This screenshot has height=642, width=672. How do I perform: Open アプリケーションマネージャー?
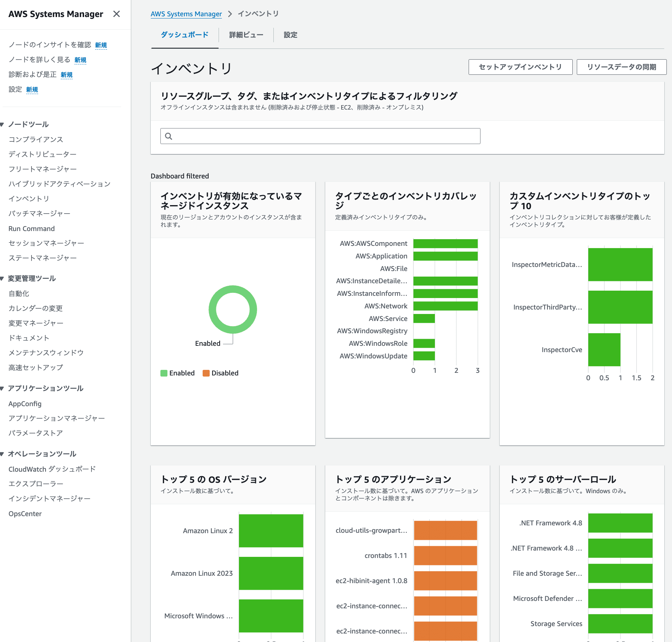tap(57, 418)
